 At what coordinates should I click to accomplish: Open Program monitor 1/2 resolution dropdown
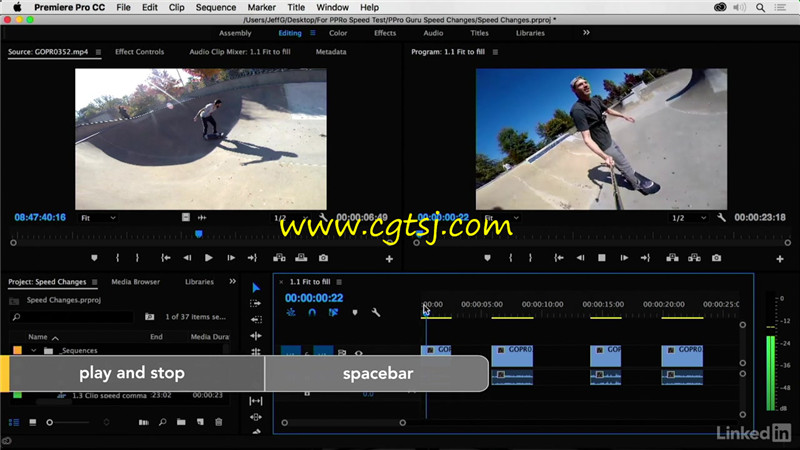coord(689,218)
